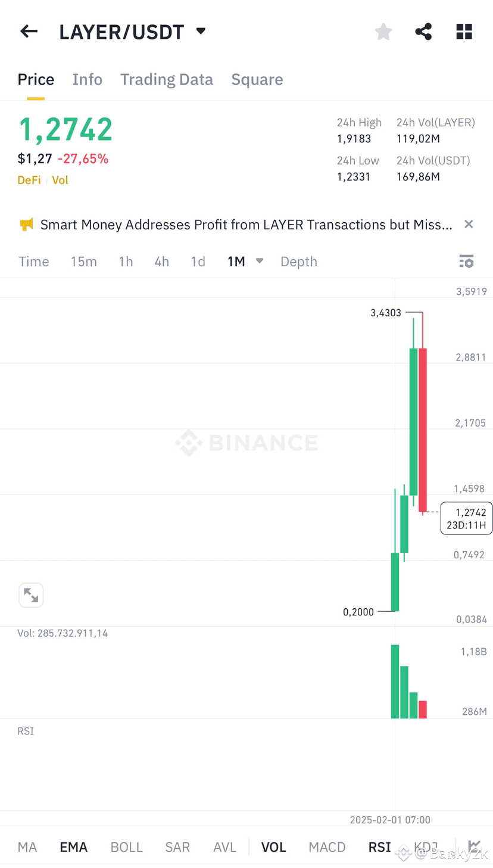Share the LAYER/USDT chart
This screenshot has height=868, width=493.
coord(423,31)
